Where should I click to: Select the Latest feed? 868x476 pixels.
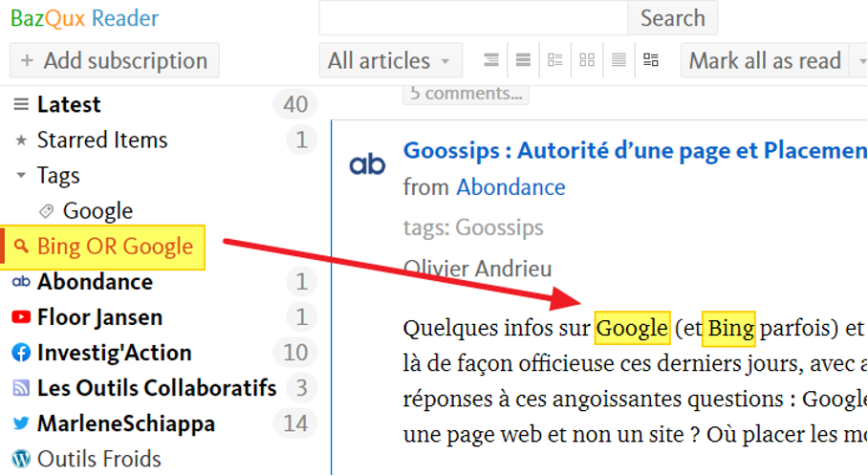[x=69, y=104]
